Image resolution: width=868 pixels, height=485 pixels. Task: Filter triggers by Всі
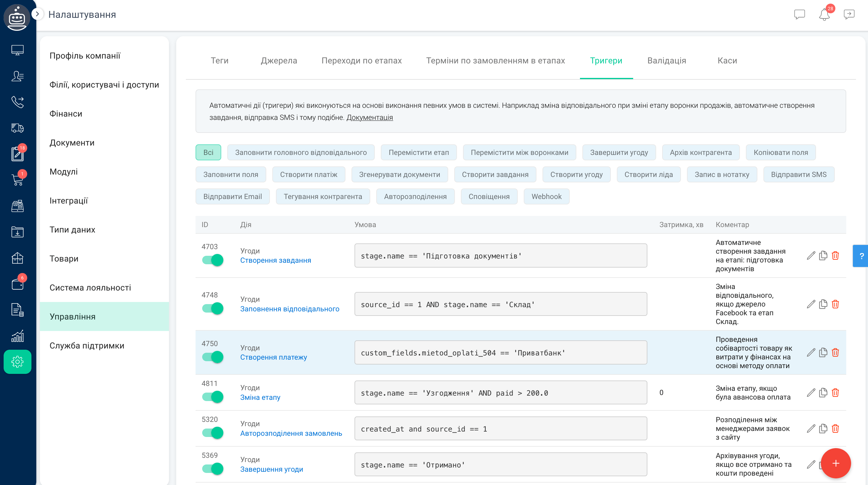(x=208, y=153)
